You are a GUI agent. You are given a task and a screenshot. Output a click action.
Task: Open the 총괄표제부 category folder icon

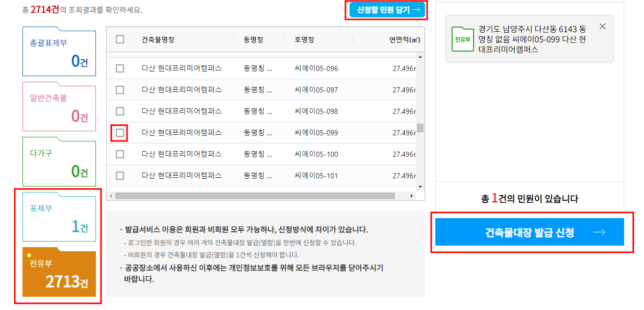(58, 51)
